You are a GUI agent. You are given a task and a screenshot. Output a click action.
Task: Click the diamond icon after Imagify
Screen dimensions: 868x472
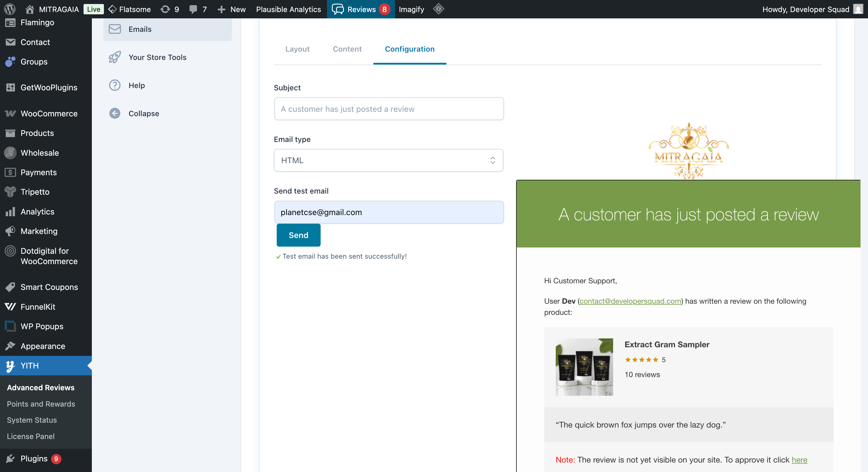coord(438,9)
